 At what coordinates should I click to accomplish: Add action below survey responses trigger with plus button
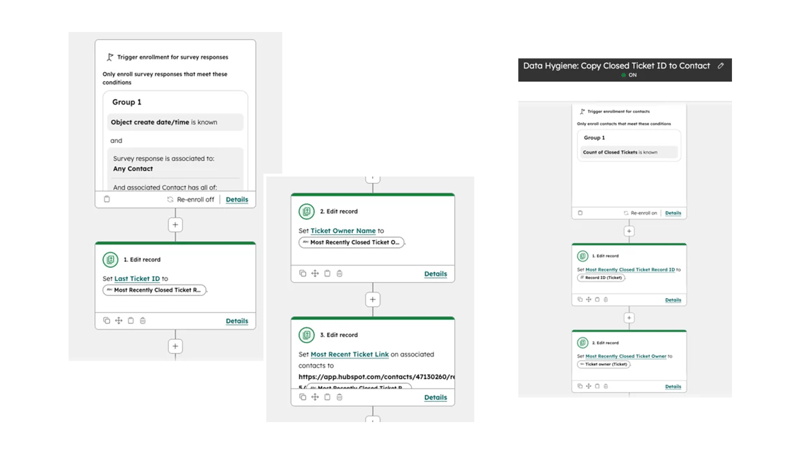(x=175, y=224)
